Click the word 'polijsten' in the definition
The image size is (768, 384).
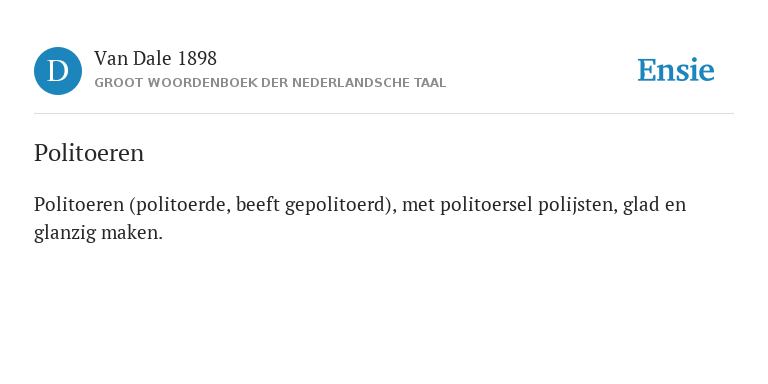coord(577,205)
